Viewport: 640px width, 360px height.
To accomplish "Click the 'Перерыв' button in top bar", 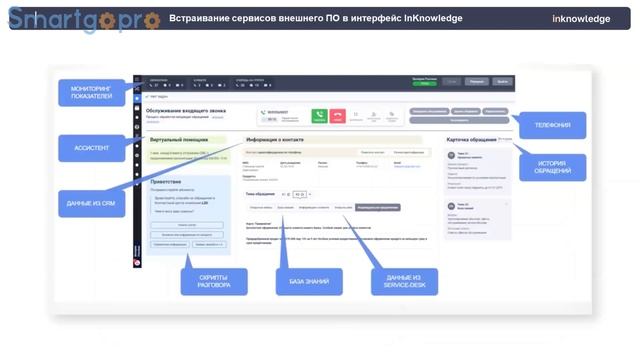I will tap(476, 82).
